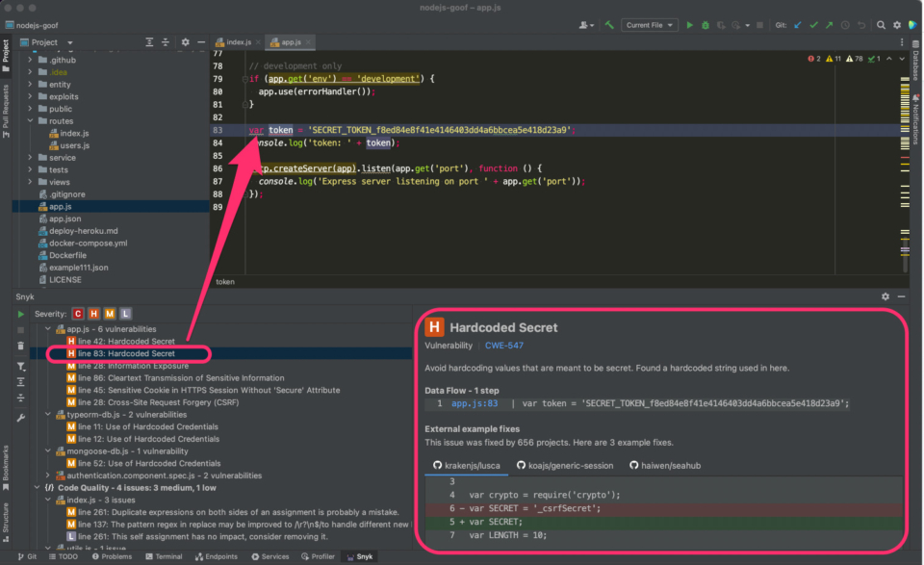924x565 pixels.
Task: Open Dockerfile in the project tree
Action: click(x=63, y=255)
